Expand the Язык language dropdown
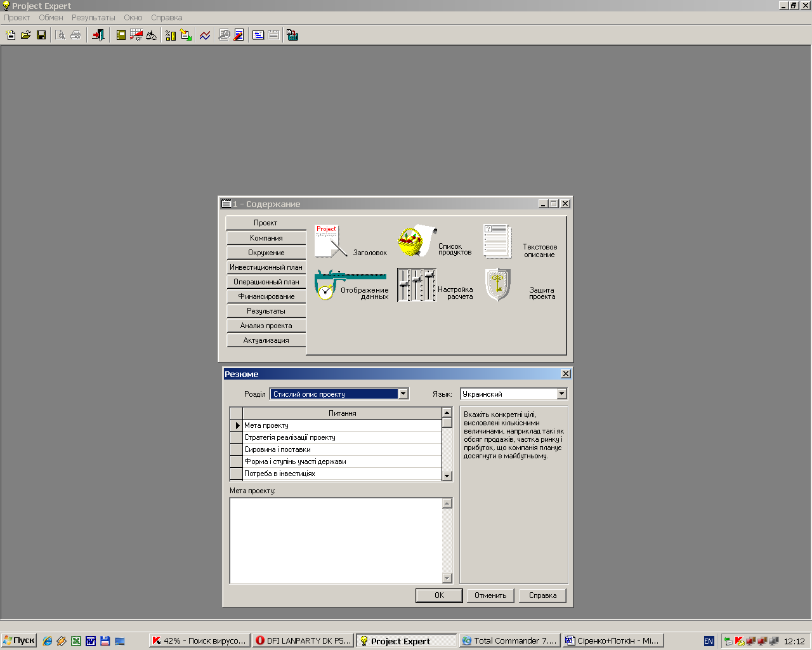This screenshot has height=650, width=812. [x=561, y=394]
